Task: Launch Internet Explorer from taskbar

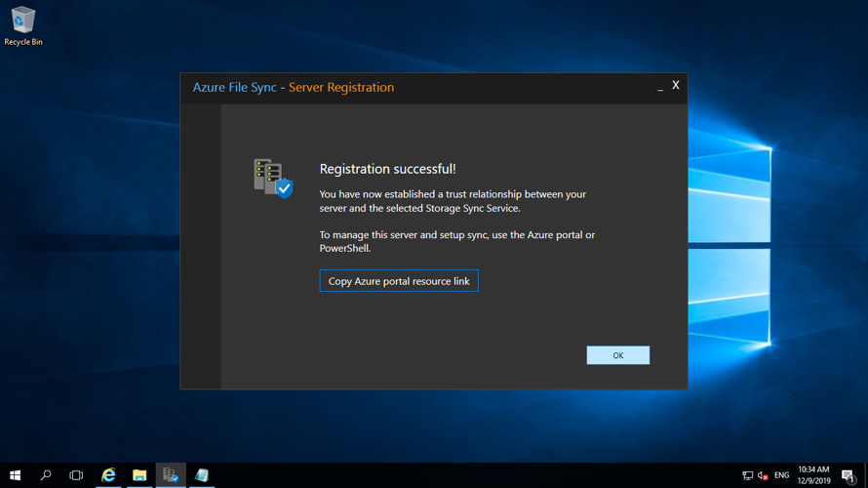Action: pos(108,475)
